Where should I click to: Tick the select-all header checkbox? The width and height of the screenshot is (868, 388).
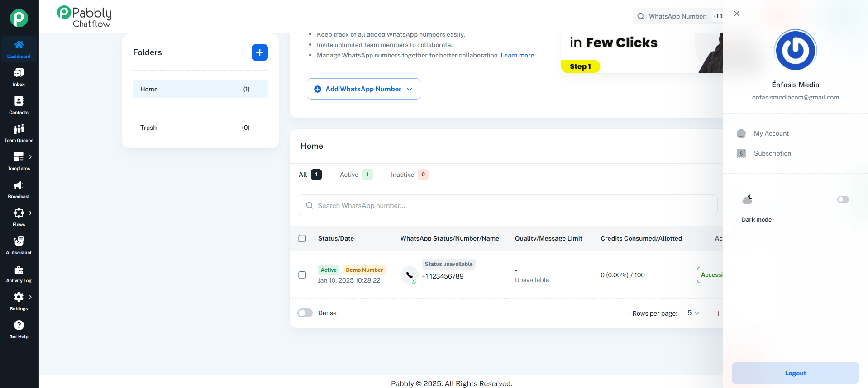click(302, 238)
